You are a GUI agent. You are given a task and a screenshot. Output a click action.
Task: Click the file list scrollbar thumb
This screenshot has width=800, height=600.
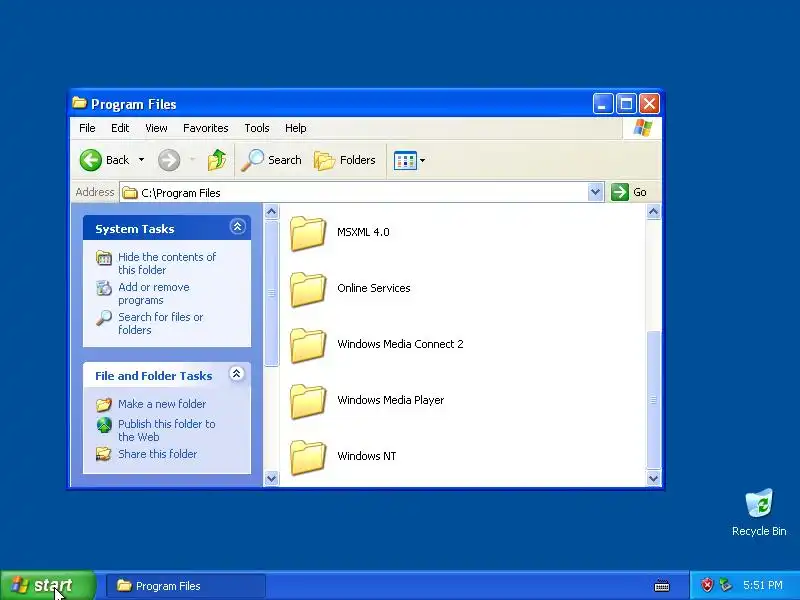pos(654,399)
